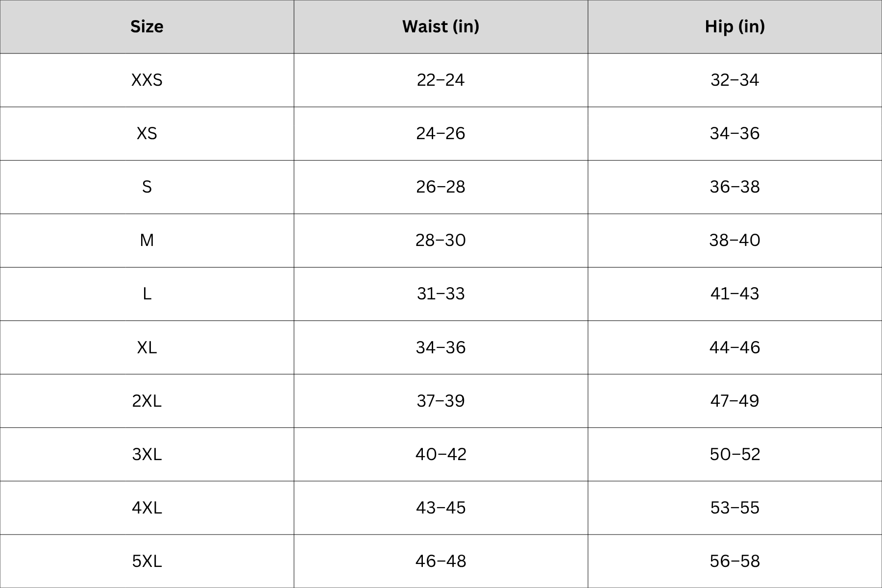
Task: Click hip value 41–43
Action: tap(735, 294)
